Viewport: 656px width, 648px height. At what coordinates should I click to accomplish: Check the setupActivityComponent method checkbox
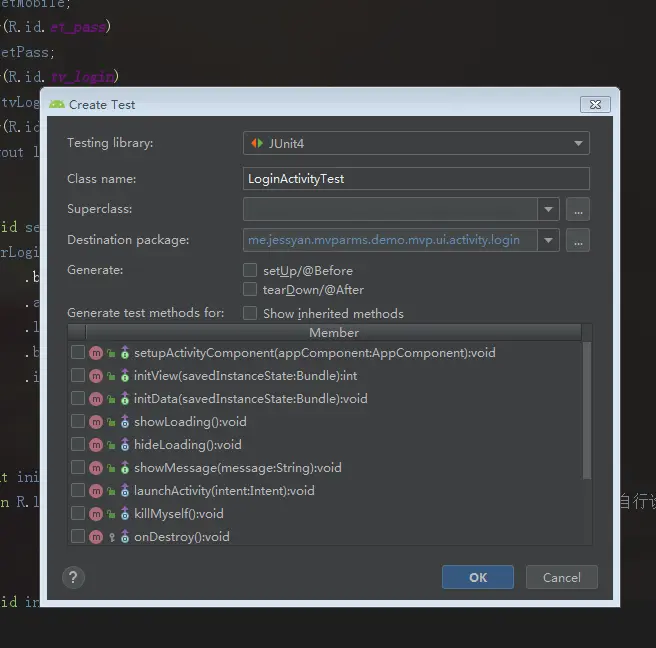coord(78,353)
